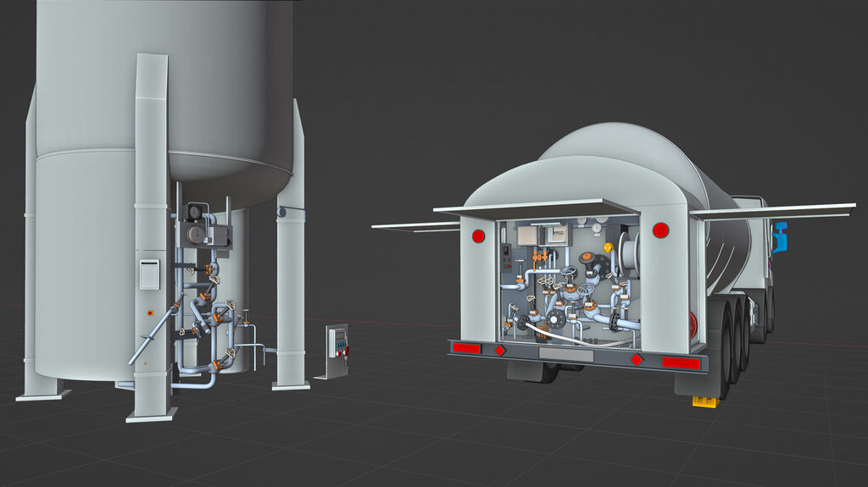Click left round red tail light on trailer
This screenshot has width=868, height=487.
[478, 236]
